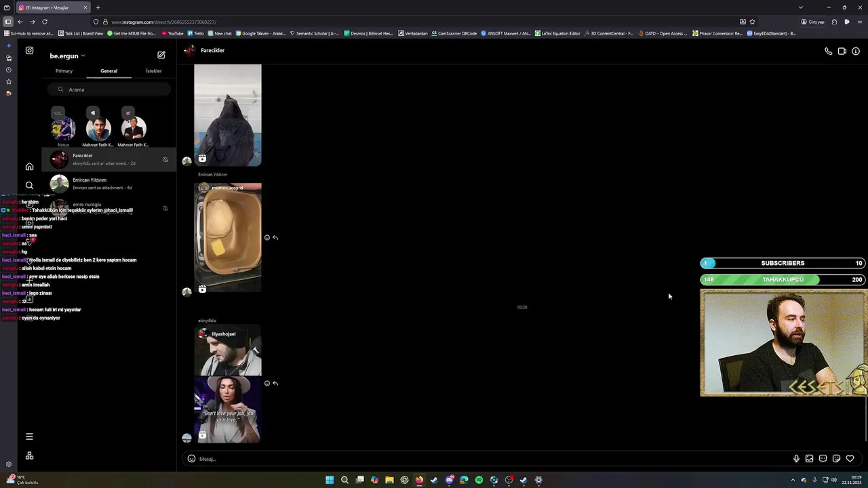The image size is (868, 488).
Task: Open conversation information panel
Action: pos(856,51)
